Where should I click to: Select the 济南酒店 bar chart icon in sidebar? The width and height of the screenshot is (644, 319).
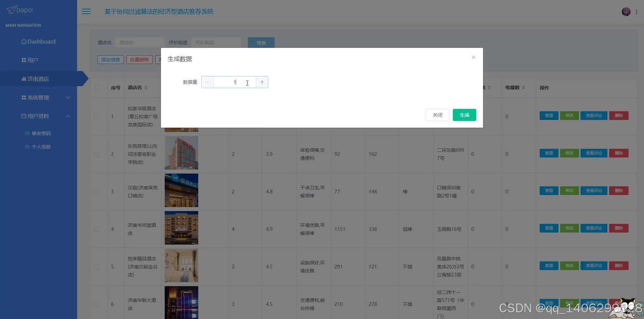(x=23, y=79)
